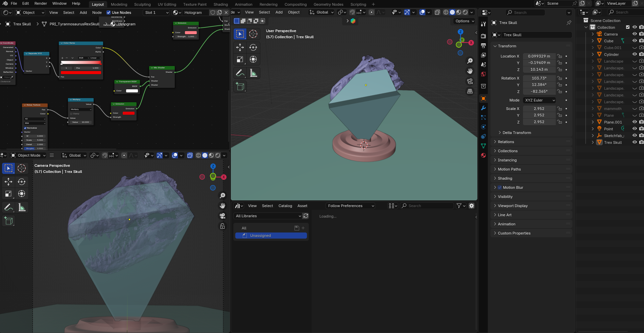
Task: Pin the Trex Skull properties panel
Action: (x=569, y=23)
